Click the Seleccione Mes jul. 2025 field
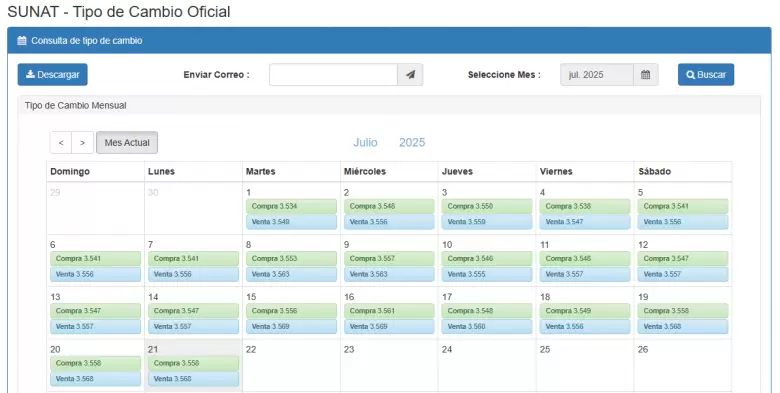 [x=597, y=75]
